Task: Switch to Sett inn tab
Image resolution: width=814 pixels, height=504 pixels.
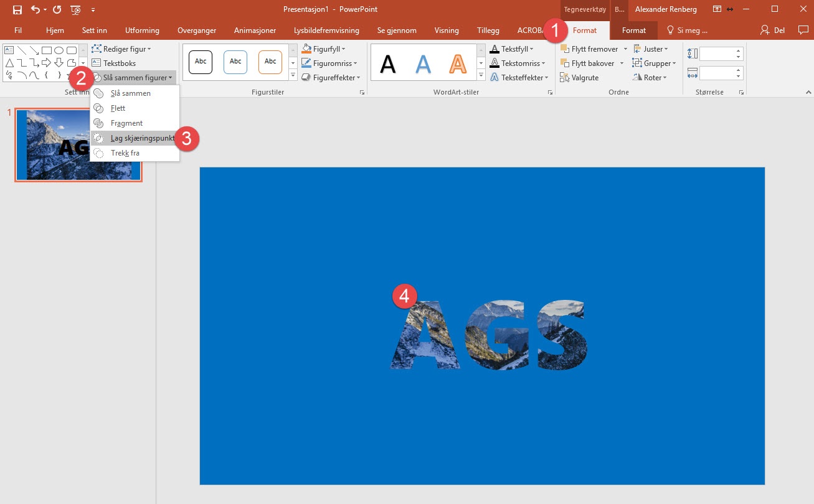Action: pos(95,30)
